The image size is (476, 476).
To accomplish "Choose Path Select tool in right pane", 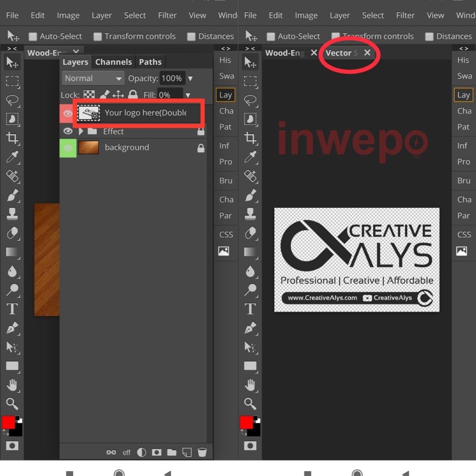I will pyautogui.click(x=250, y=347).
